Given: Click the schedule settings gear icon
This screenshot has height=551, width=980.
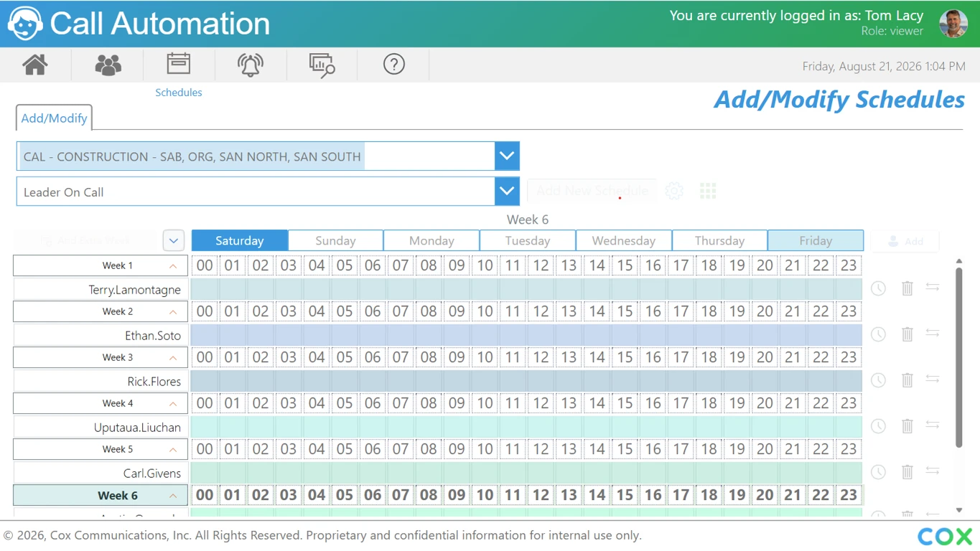Looking at the screenshot, I should pyautogui.click(x=674, y=191).
